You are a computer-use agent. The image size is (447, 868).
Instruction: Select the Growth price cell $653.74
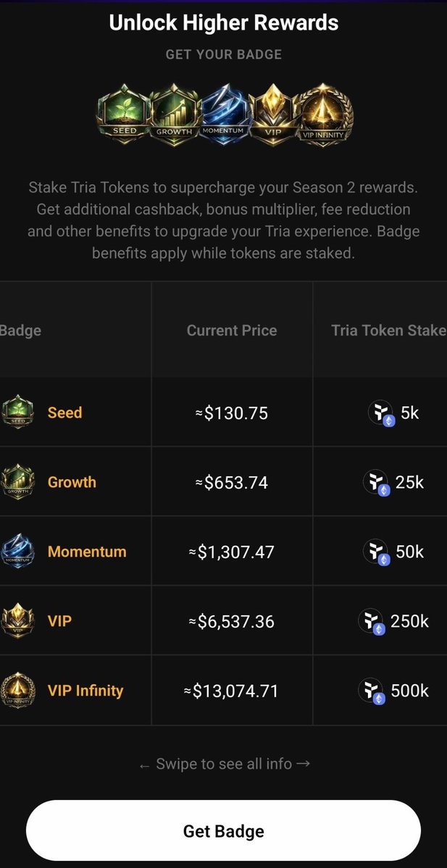[232, 482]
